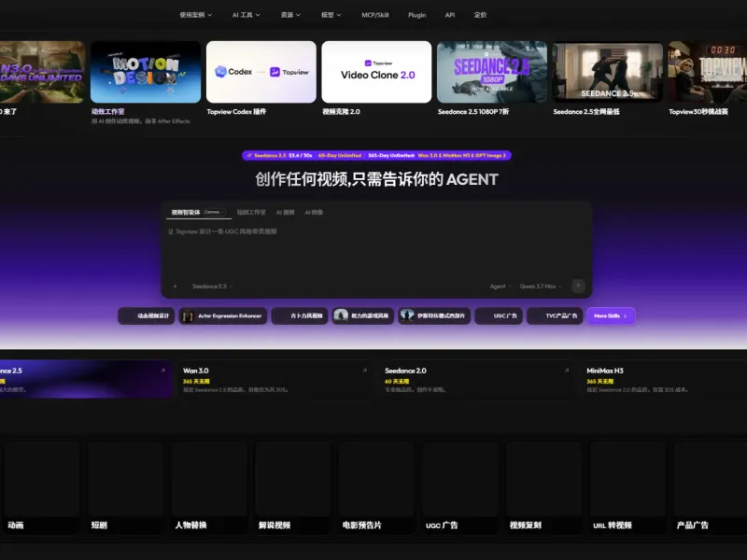Open the Motion Design 动效工作室 thumbnail
Screen dimensions: 747x560
tap(146, 72)
